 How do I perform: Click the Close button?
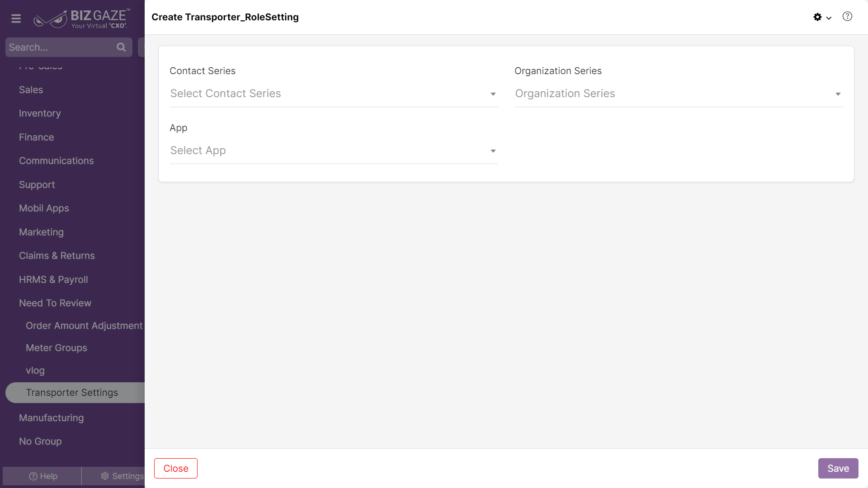[176, 469]
